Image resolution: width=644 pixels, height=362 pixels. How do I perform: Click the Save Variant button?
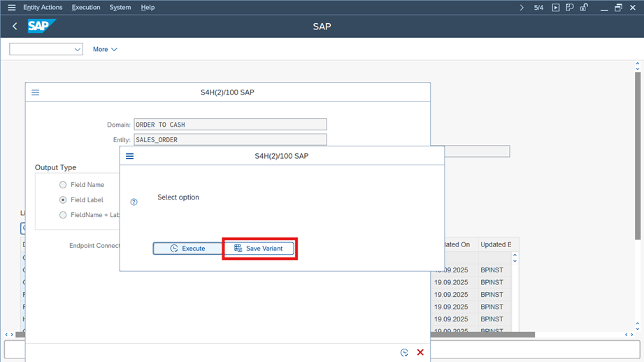pyautogui.click(x=259, y=249)
